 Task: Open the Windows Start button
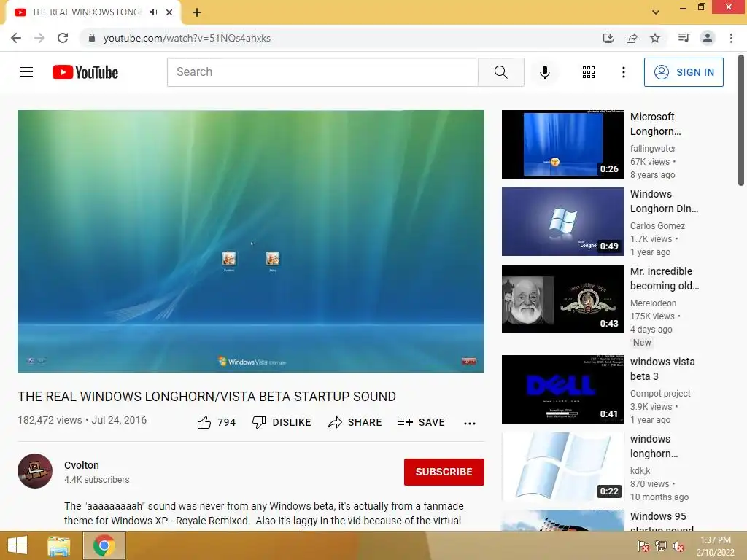tap(18, 545)
